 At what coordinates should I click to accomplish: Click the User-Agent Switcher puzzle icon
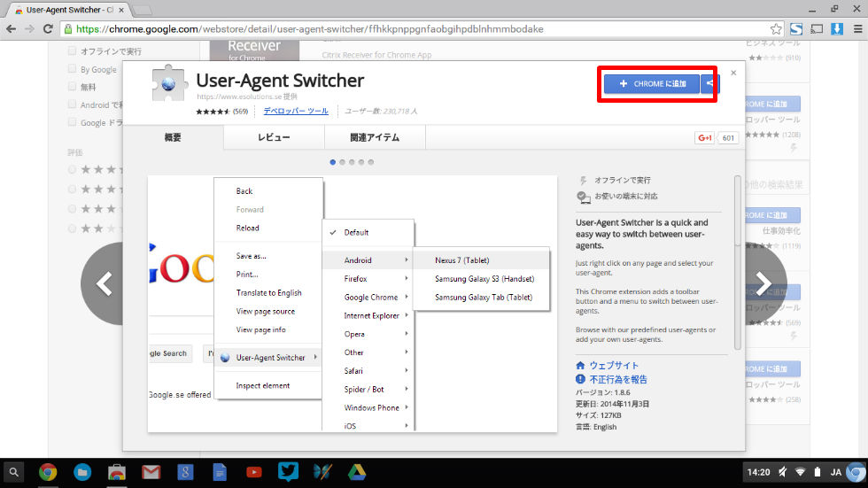tap(169, 83)
